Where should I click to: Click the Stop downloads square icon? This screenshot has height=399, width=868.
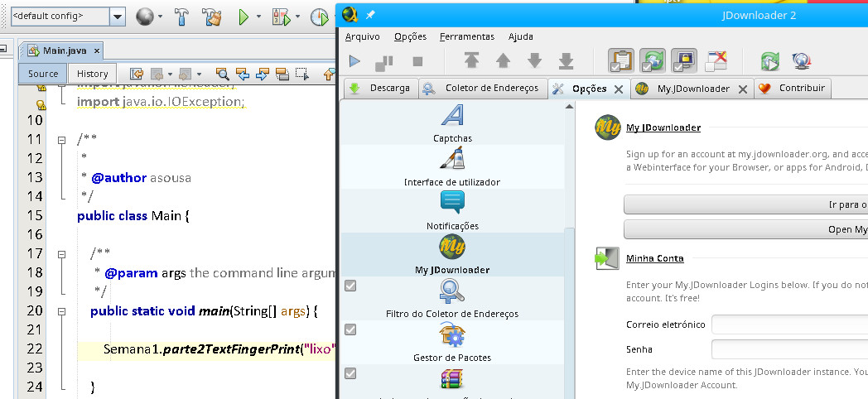click(418, 61)
